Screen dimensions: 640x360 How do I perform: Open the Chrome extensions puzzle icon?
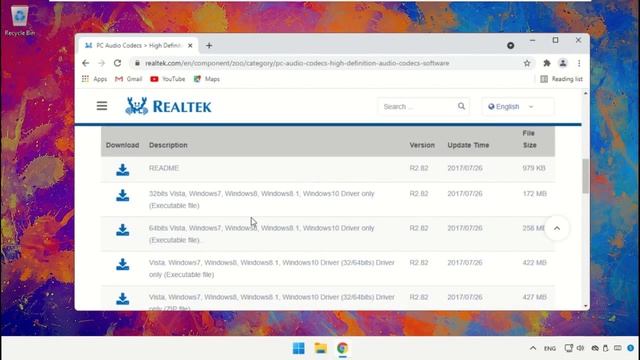coord(547,63)
